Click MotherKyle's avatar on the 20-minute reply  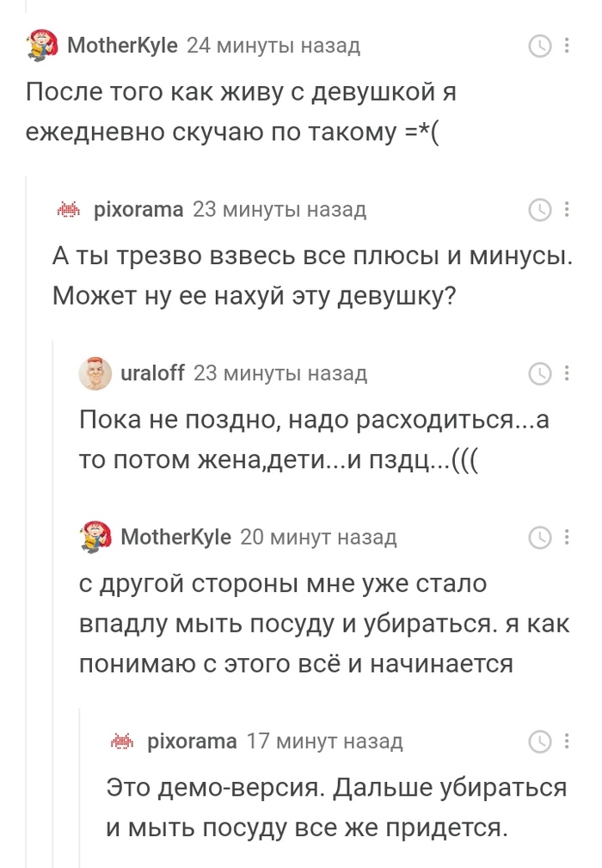96,537
